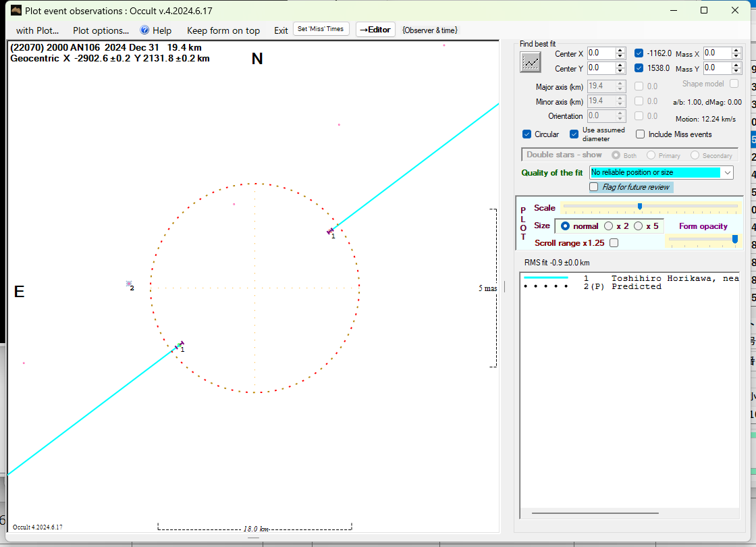This screenshot has width=756, height=547.
Task: Uncheck the Circular checkbox
Action: pyautogui.click(x=527, y=134)
